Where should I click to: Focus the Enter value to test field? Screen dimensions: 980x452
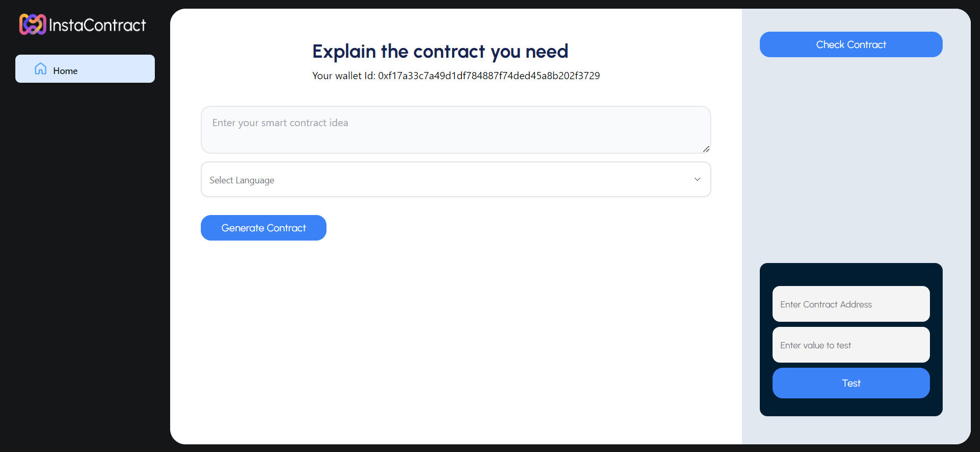pos(851,345)
